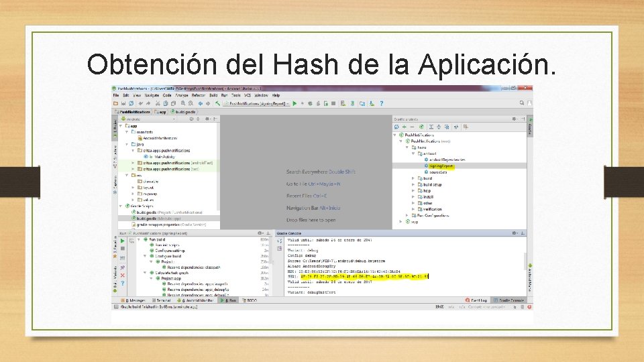Viewport: 644px width, 362px height.
Task: Click the red X close icon in Run panel
Action: pos(122,276)
